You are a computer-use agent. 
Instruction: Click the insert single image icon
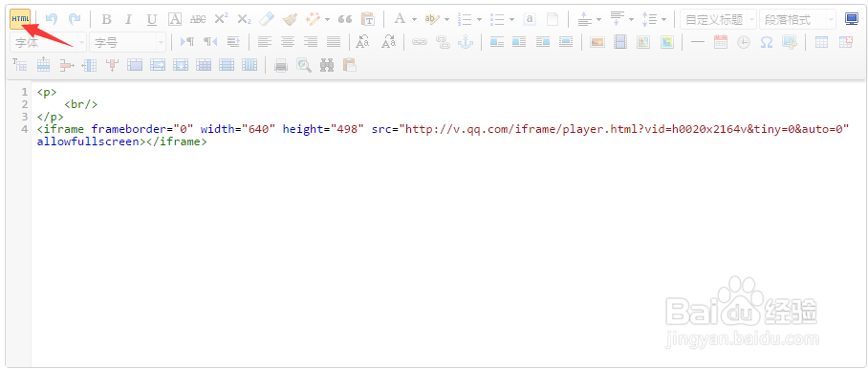[597, 42]
